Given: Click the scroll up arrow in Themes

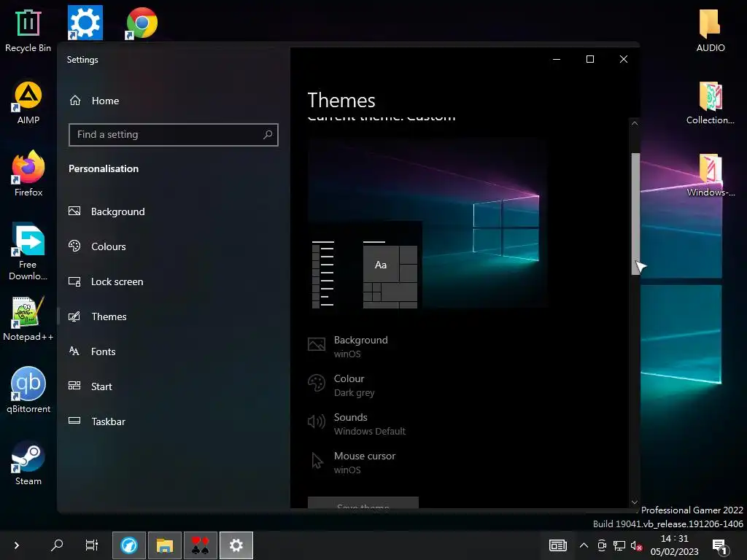Looking at the screenshot, I should [635, 123].
